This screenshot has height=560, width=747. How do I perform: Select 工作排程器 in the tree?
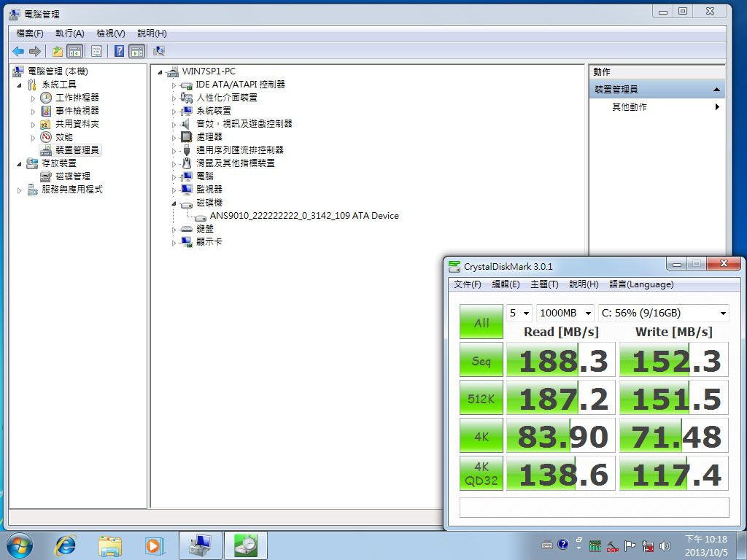[x=77, y=98]
